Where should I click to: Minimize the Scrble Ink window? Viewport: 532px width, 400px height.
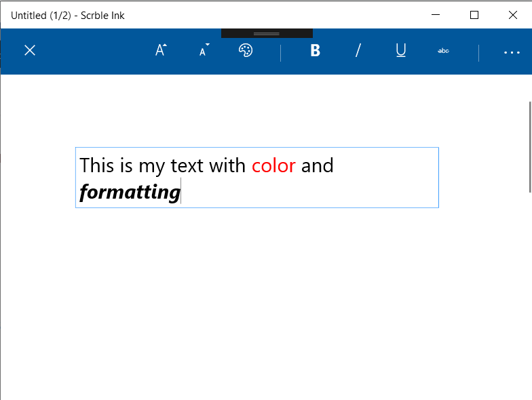[x=436, y=15]
